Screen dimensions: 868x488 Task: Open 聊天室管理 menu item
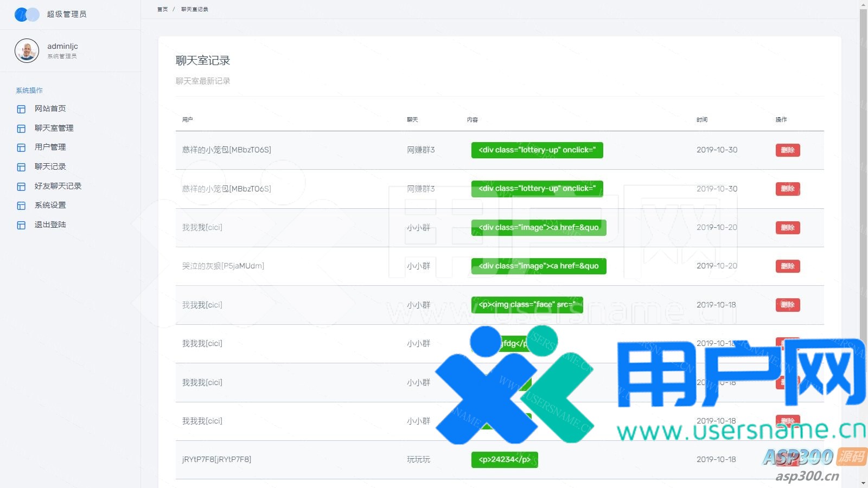pos(54,128)
